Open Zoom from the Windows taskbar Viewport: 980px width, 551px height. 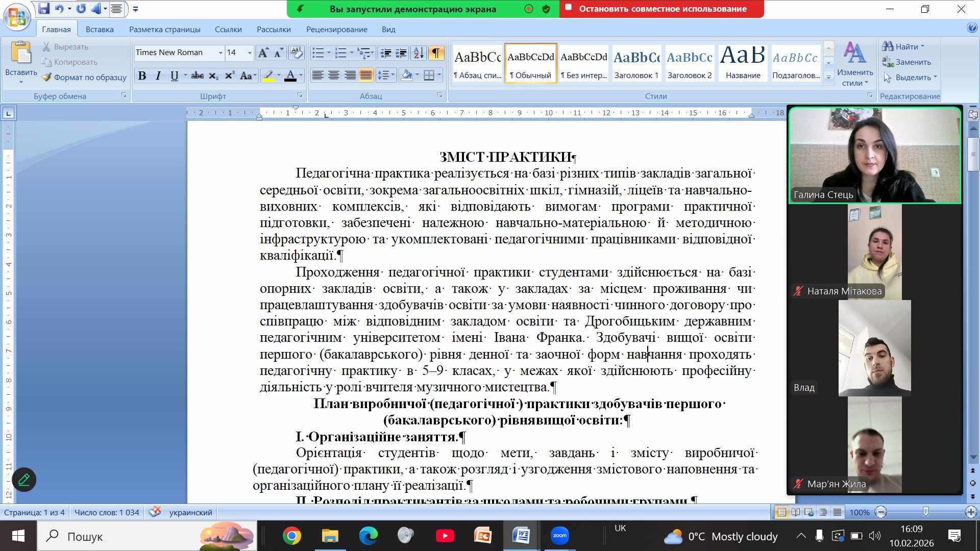click(559, 536)
